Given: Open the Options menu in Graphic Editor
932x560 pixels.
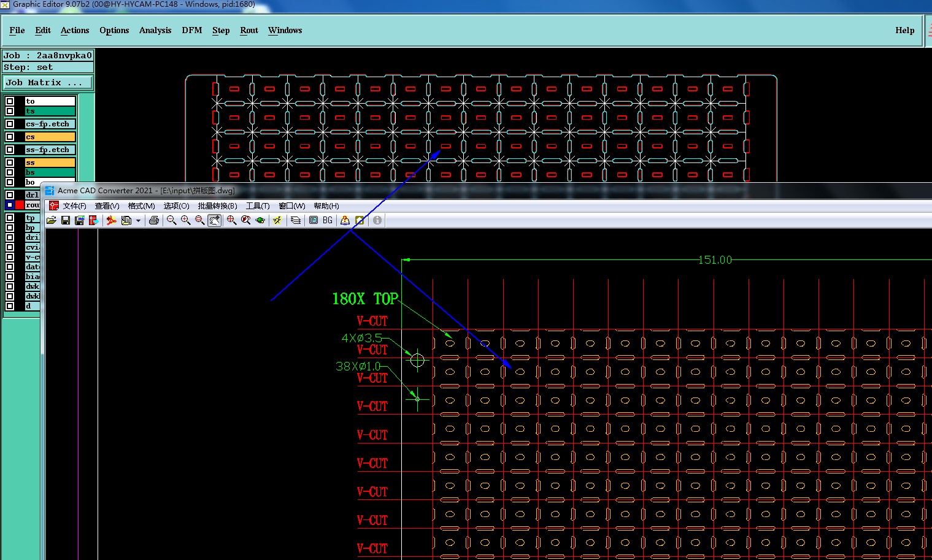Looking at the screenshot, I should click(x=114, y=30).
